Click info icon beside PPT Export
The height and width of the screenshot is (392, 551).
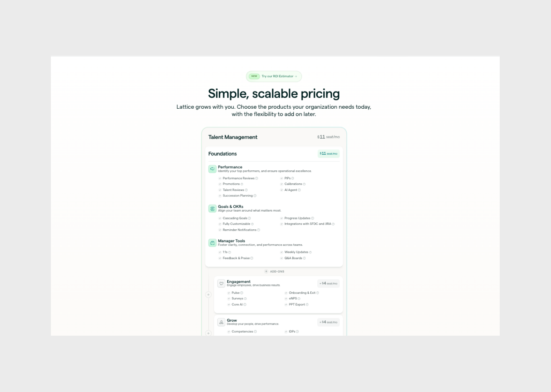(307, 305)
